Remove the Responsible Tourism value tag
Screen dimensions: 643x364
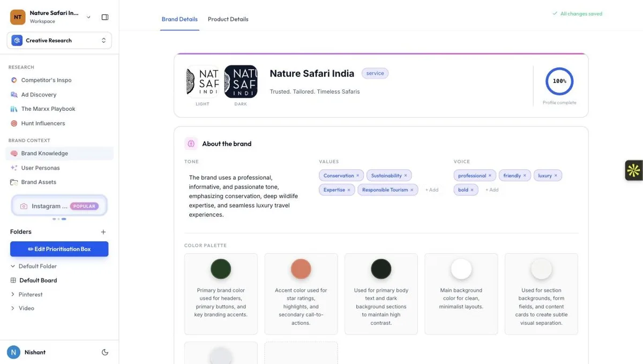click(412, 190)
